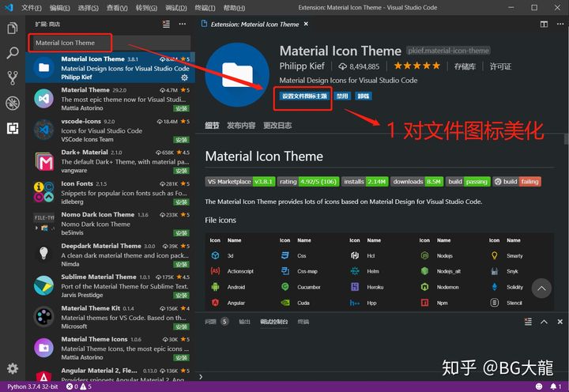Click the large Material Icon Theme folder logo
569x392 pixels.
237,75
